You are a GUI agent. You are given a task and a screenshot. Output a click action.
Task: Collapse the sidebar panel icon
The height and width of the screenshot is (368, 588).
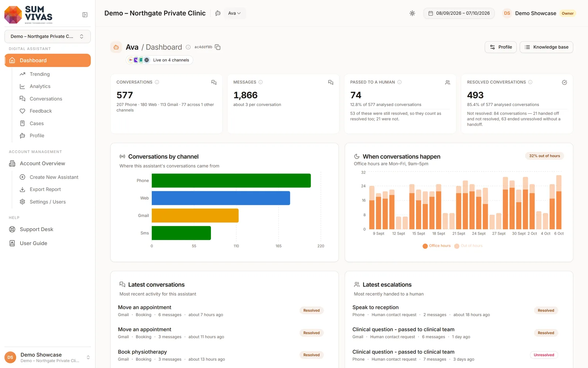pos(85,15)
